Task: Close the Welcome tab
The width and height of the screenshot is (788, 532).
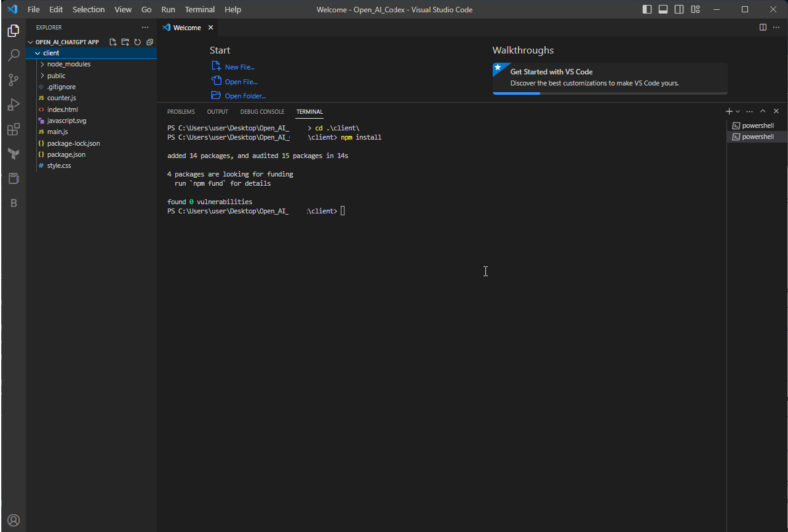Action: 210,28
